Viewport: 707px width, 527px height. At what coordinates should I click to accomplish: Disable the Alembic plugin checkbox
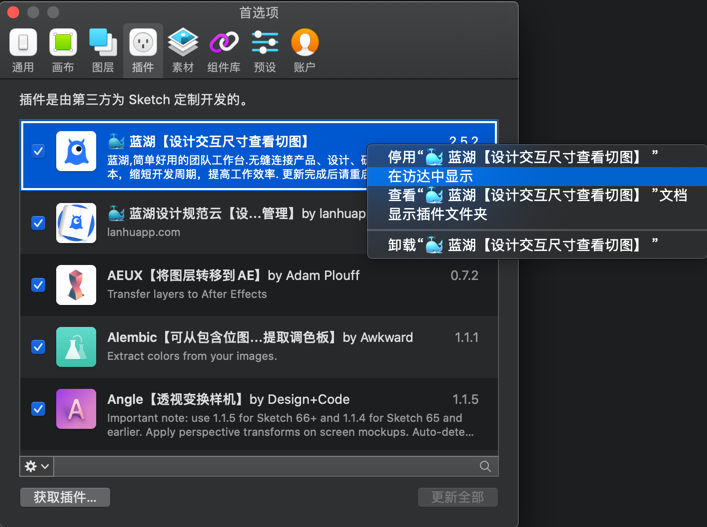pyautogui.click(x=38, y=347)
